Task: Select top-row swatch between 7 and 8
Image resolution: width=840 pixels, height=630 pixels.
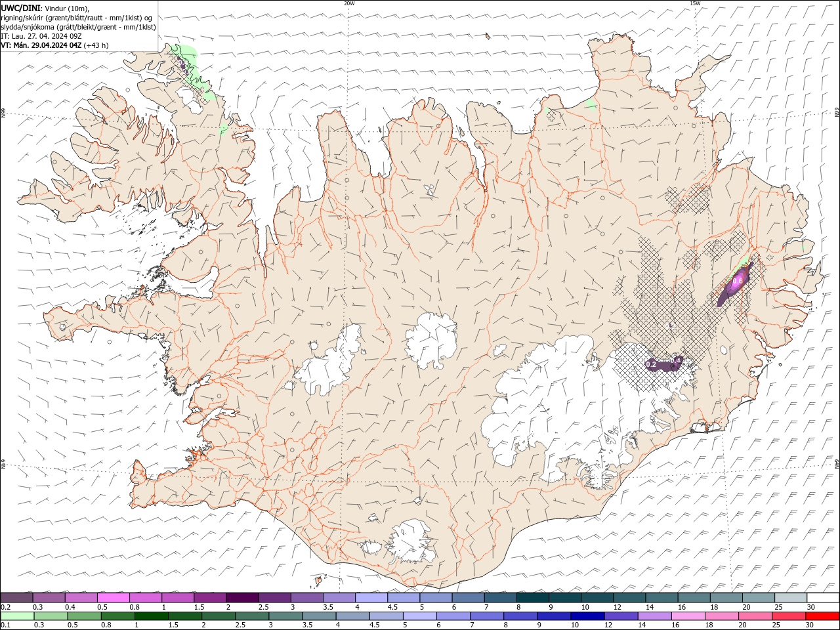Action: [500, 598]
